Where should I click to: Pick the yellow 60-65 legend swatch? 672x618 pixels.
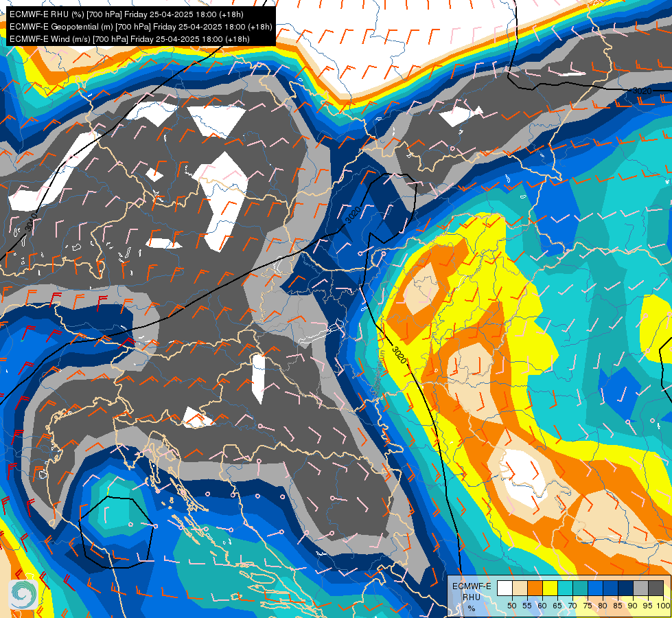tap(550, 588)
